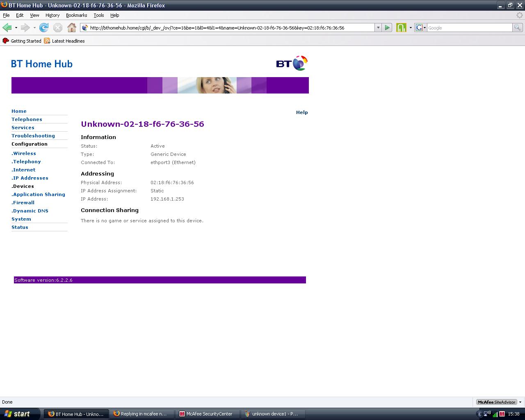The image size is (525, 420).
Task: Reload the page with the refresh icon
Action: point(44,27)
